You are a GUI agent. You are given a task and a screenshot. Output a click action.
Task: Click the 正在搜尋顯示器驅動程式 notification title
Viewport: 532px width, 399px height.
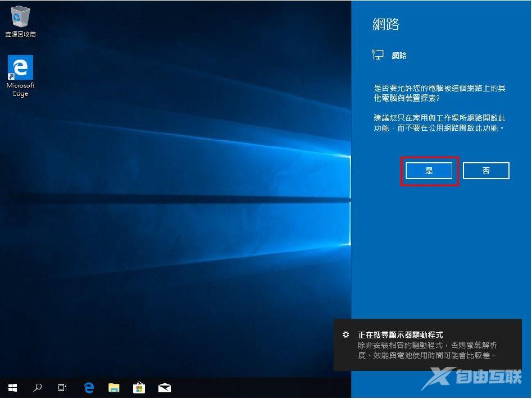click(x=401, y=335)
